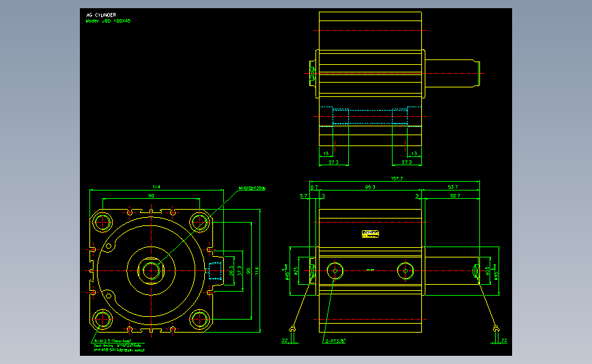The height and width of the screenshot is (364, 592).
Task: Click the vertical 90 hole-spacing dimension
Action: [x=248, y=270]
